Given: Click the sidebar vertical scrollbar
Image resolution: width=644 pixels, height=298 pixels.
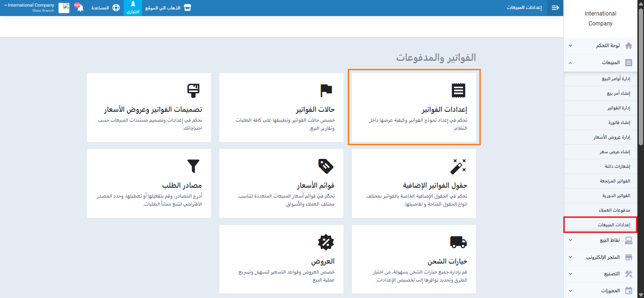Looking at the screenshot, I should point(641,80).
